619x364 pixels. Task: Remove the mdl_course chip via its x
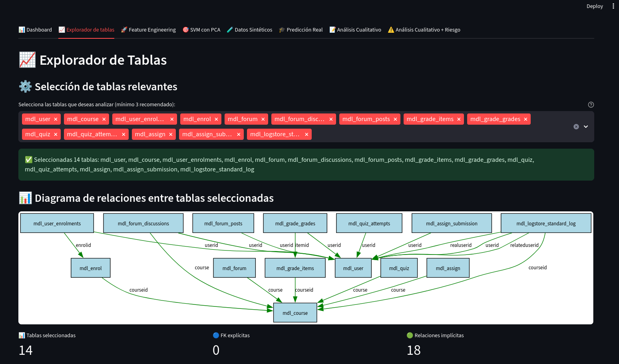click(104, 119)
